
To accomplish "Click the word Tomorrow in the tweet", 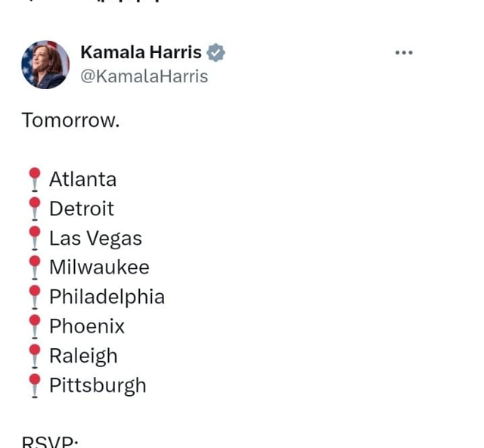I will click(70, 120).
